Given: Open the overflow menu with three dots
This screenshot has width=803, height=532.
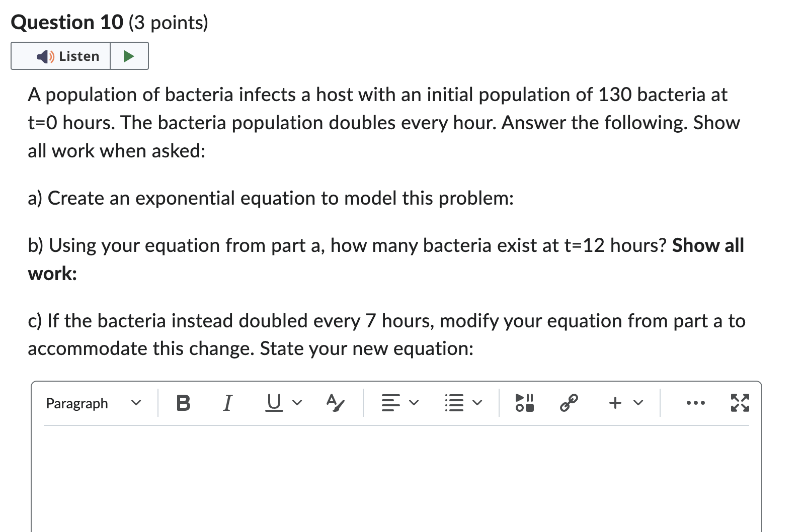Looking at the screenshot, I should [695, 403].
